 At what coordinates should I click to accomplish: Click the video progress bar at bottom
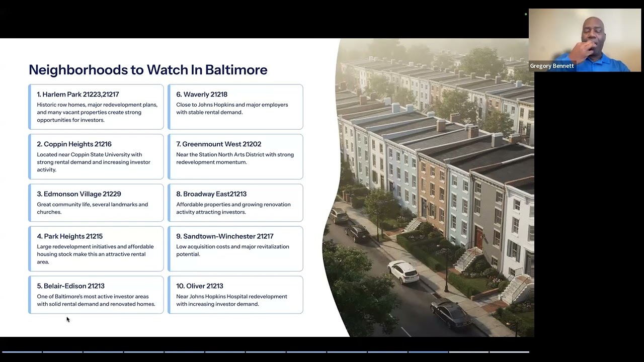(x=265, y=352)
